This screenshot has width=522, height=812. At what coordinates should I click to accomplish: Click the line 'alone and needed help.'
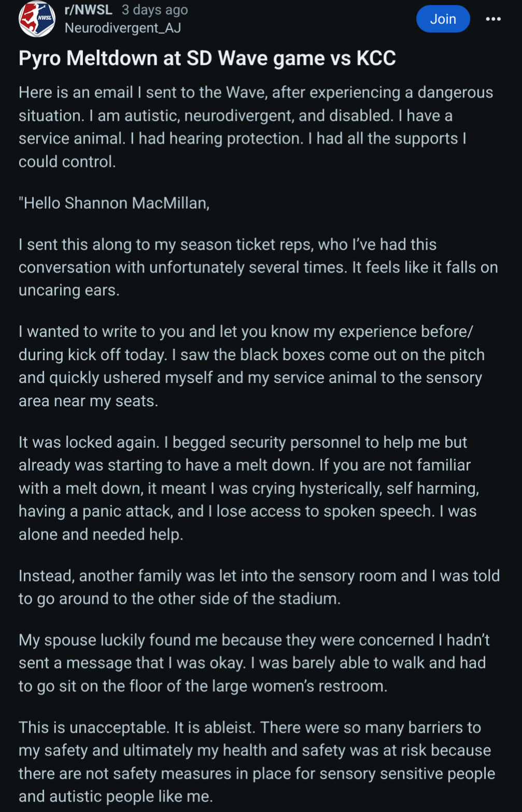pos(101,534)
